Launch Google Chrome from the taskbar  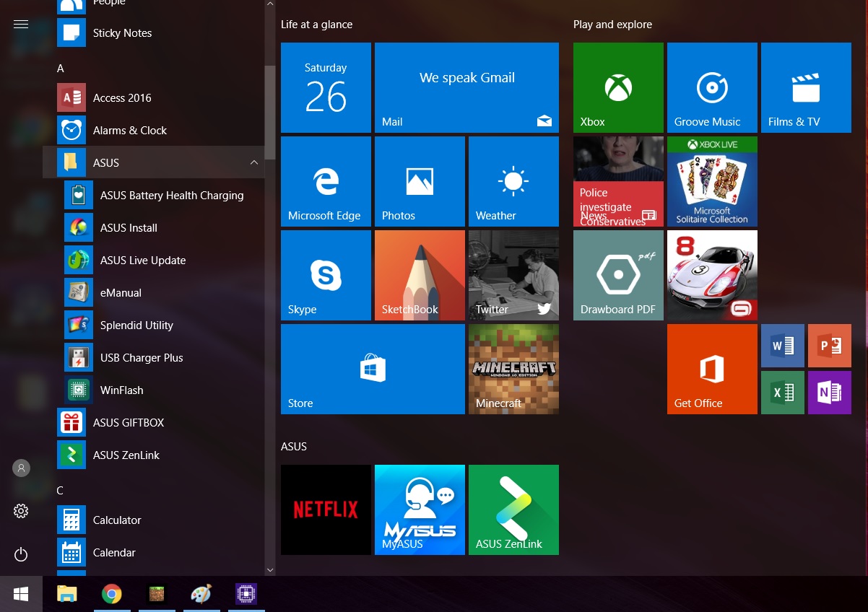tap(111, 594)
